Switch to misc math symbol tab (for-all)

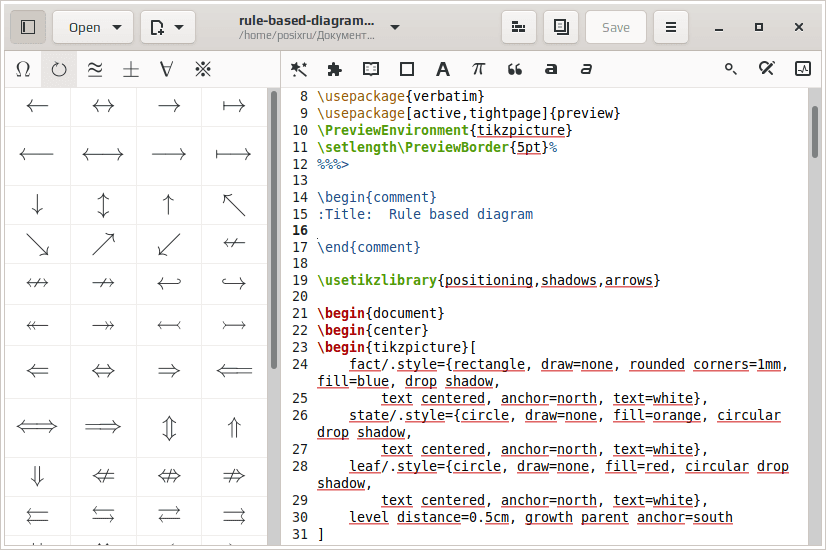pyautogui.click(x=166, y=69)
